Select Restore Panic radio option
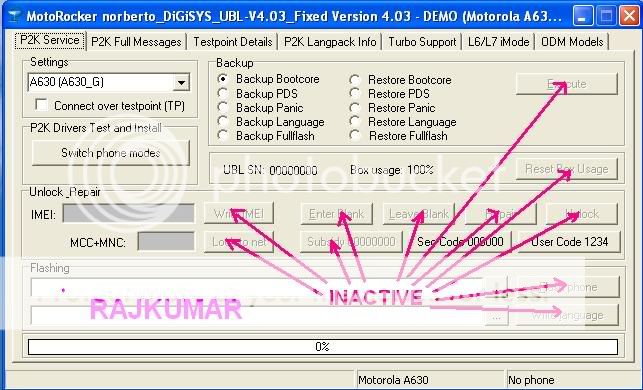Screen dimensions: 643x390 pos(355,107)
